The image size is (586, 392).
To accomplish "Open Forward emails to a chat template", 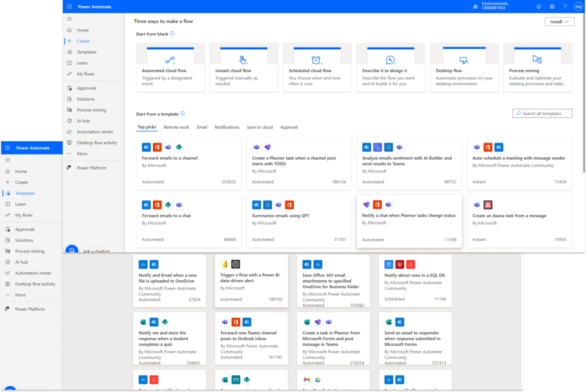I will 189,221.
